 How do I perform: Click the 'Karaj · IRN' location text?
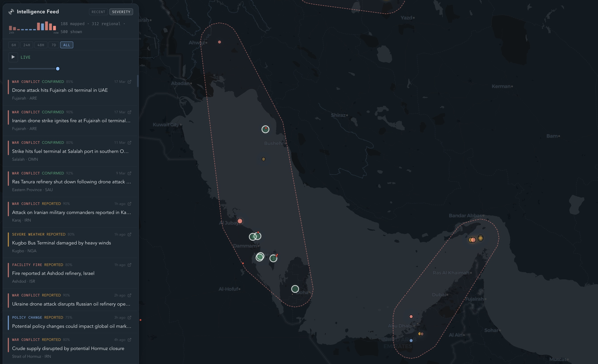[21, 220]
